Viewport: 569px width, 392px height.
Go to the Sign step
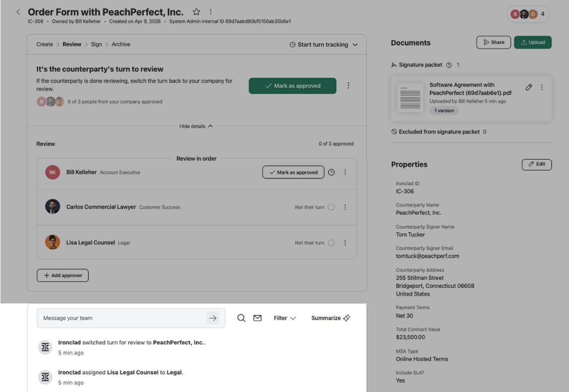click(96, 44)
